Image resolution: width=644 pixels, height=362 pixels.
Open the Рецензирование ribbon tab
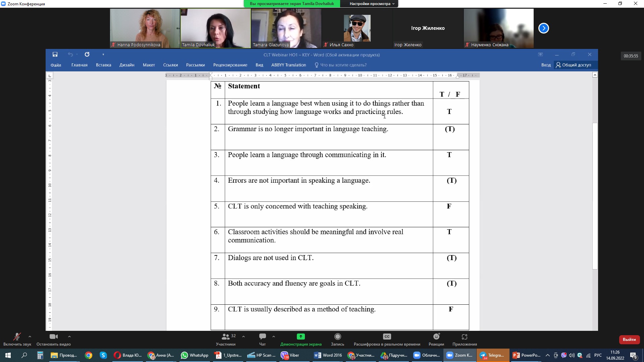pyautogui.click(x=230, y=65)
